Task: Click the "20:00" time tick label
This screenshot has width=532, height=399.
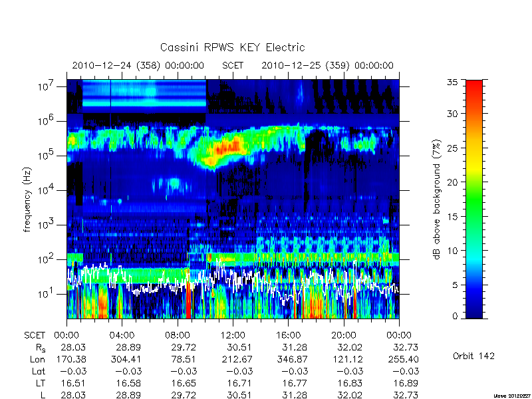Action: (344, 336)
